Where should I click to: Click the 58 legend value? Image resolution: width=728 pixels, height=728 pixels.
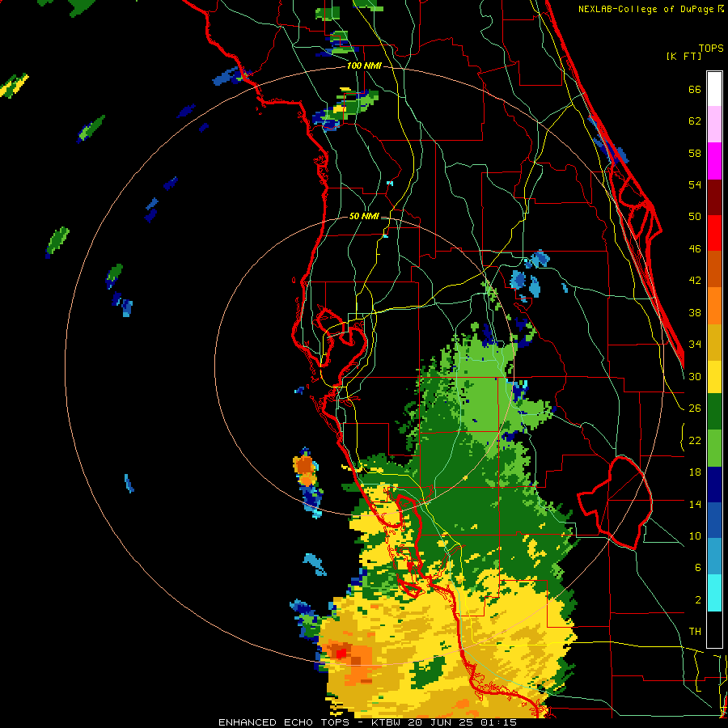tap(695, 153)
